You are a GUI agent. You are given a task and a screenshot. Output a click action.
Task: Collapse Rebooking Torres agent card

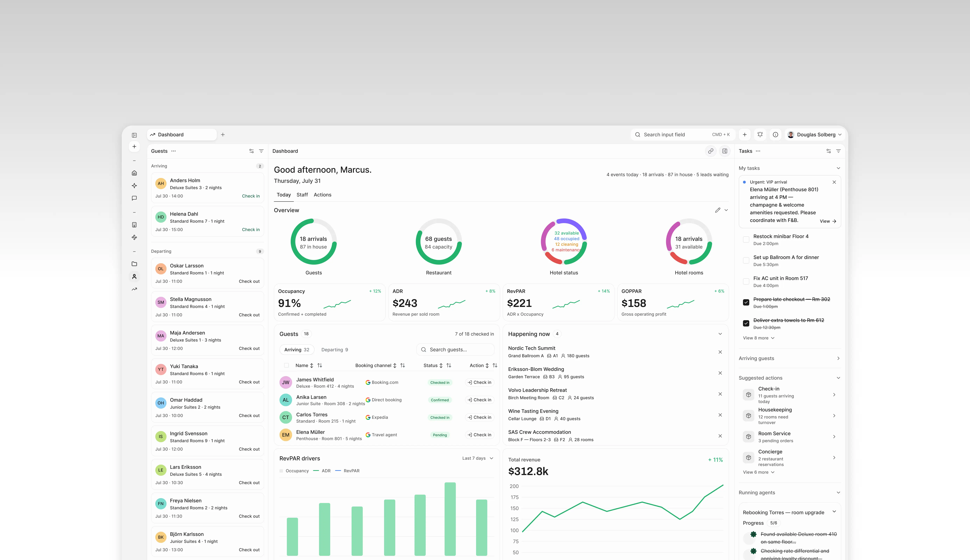(834, 512)
